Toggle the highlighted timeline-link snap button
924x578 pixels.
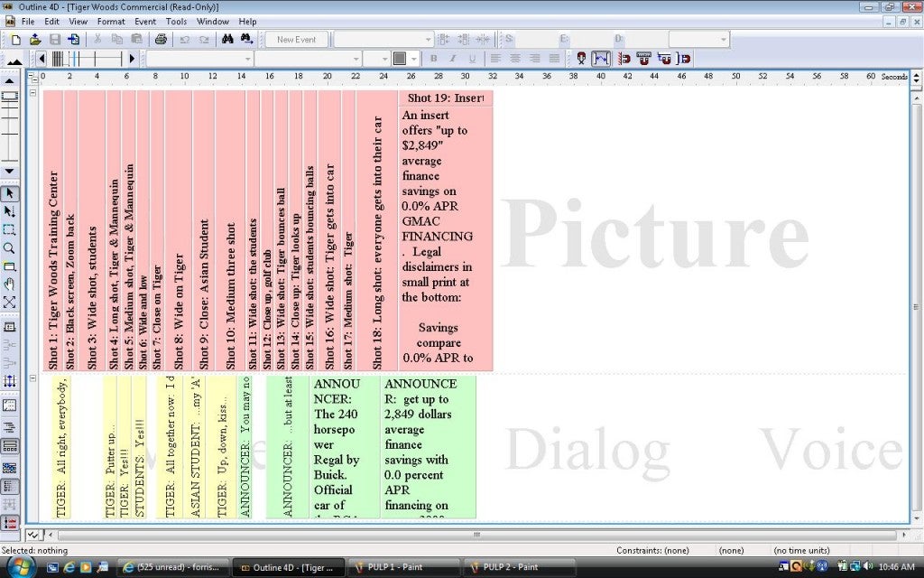601,59
